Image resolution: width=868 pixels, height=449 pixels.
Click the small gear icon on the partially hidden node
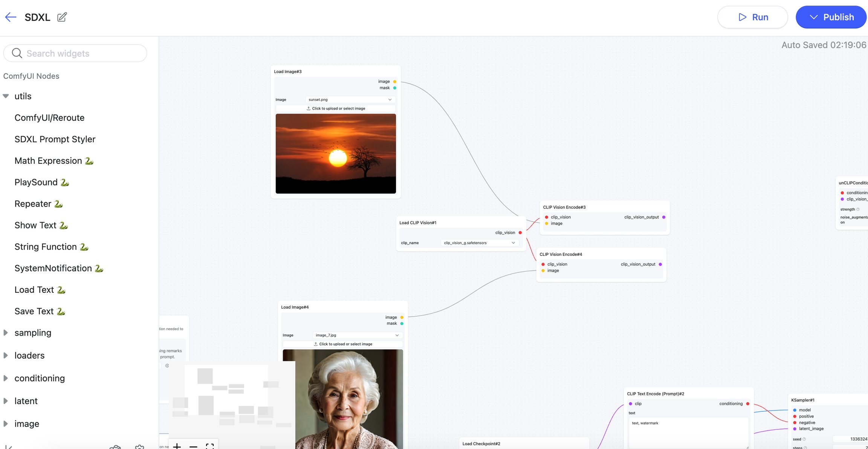point(167,365)
